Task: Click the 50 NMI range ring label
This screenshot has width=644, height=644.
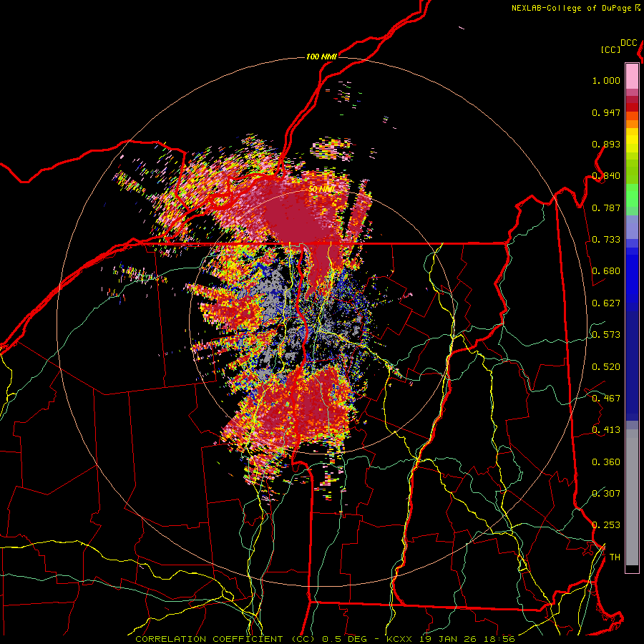Action: (x=321, y=189)
